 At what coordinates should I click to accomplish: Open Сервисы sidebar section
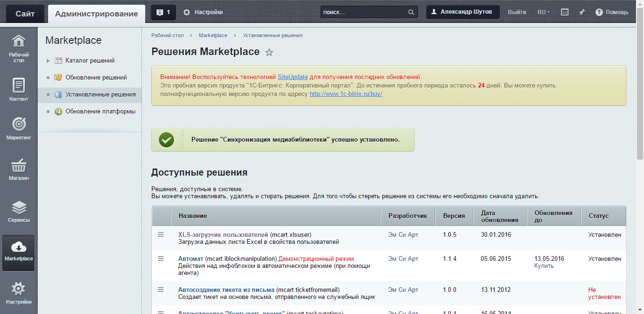pyautogui.click(x=19, y=211)
